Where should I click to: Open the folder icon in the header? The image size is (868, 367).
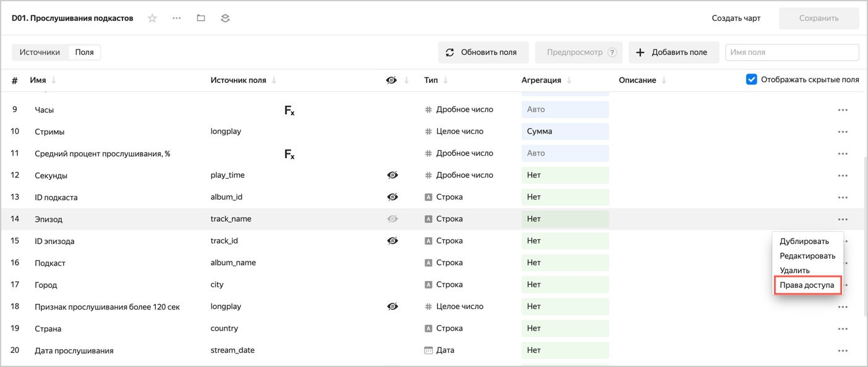click(201, 19)
